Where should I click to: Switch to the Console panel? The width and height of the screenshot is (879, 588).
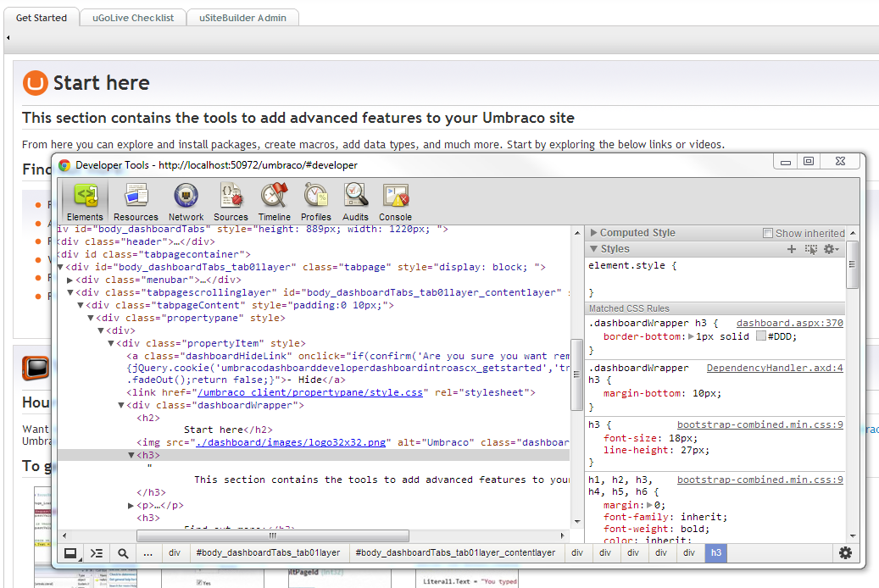click(395, 202)
